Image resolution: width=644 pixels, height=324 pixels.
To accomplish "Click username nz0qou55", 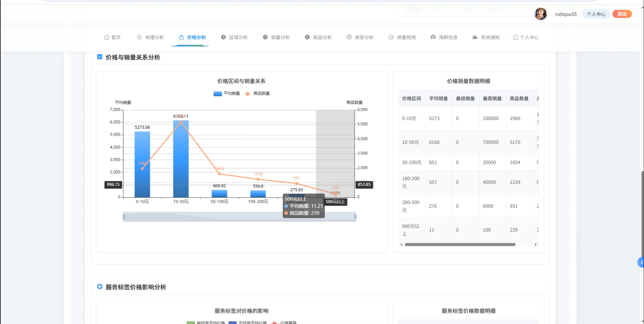I will point(566,14).
